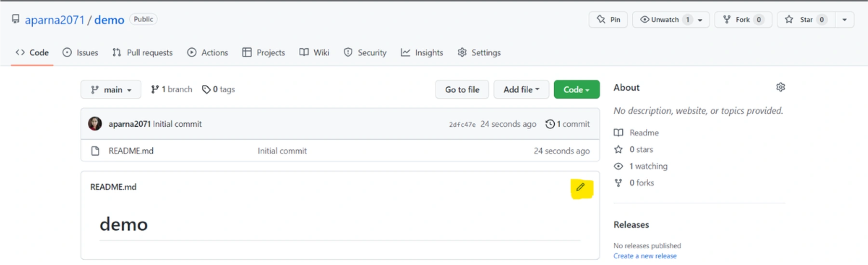
Task: Click the Readme book icon in About
Action: 618,132
